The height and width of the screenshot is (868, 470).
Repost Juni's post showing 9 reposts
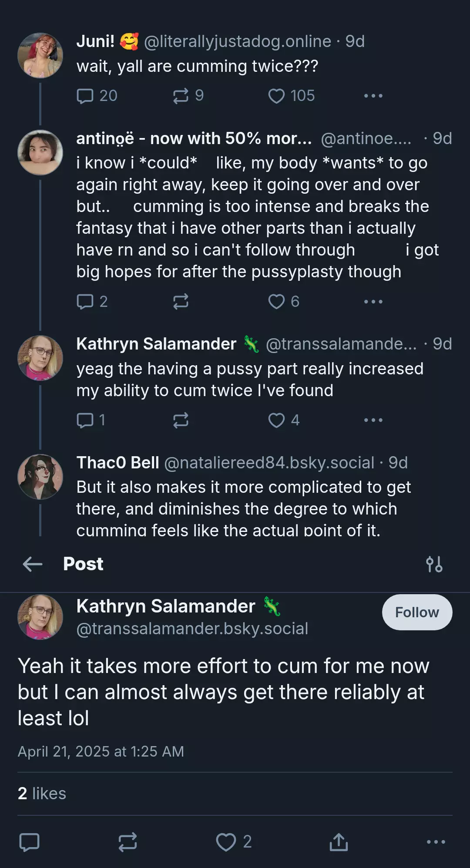click(188, 96)
